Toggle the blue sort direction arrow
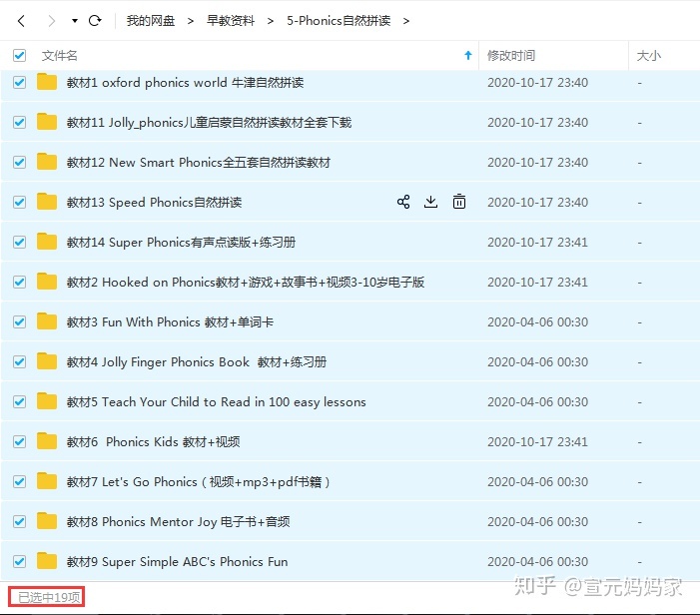This screenshot has height=615, width=700. pyautogui.click(x=468, y=55)
